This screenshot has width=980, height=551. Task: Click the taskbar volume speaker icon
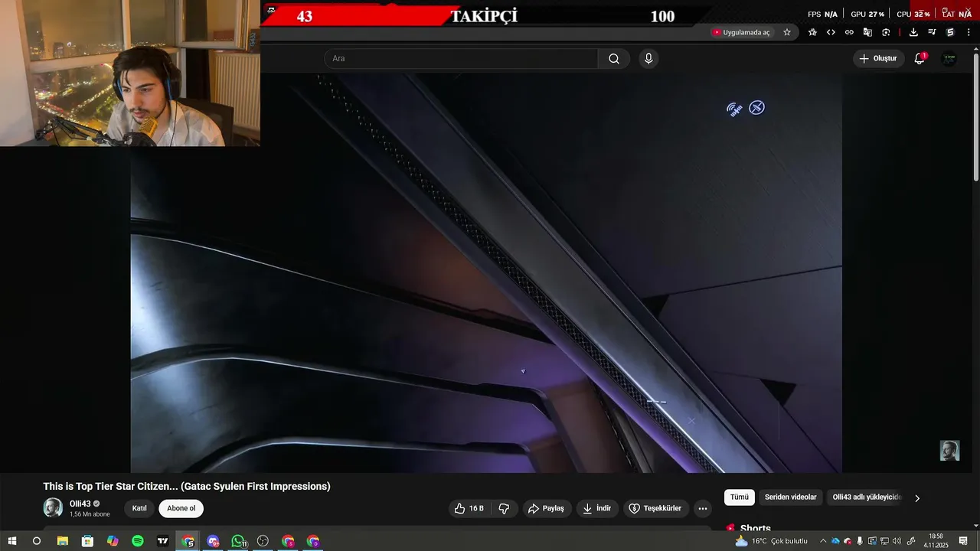click(897, 541)
